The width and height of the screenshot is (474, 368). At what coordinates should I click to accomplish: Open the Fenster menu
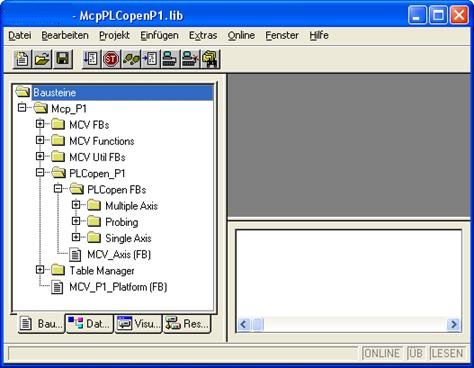[x=282, y=35]
